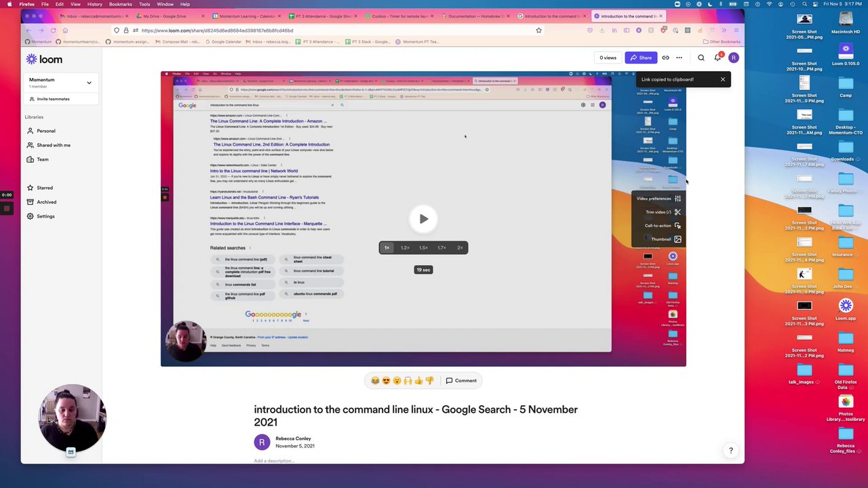Image resolution: width=868 pixels, height=488 pixels.
Task: Open the search icon in Loom header
Action: 701,58
